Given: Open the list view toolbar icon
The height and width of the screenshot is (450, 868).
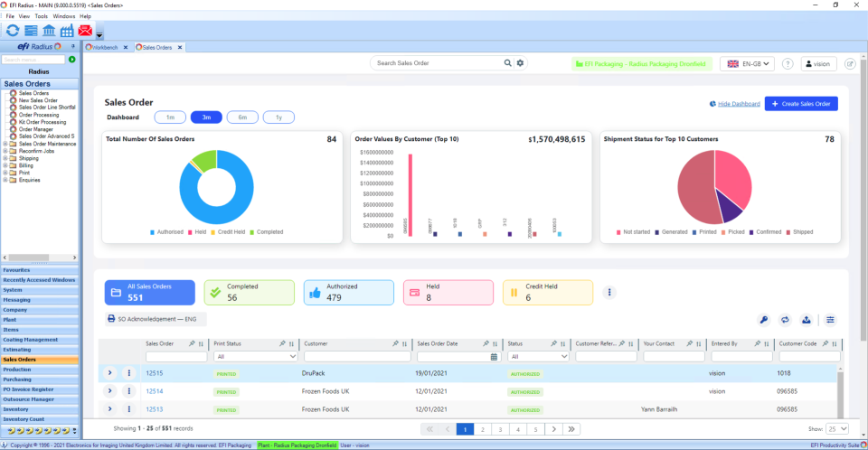Looking at the screenshot, I should tap(31, 31).
